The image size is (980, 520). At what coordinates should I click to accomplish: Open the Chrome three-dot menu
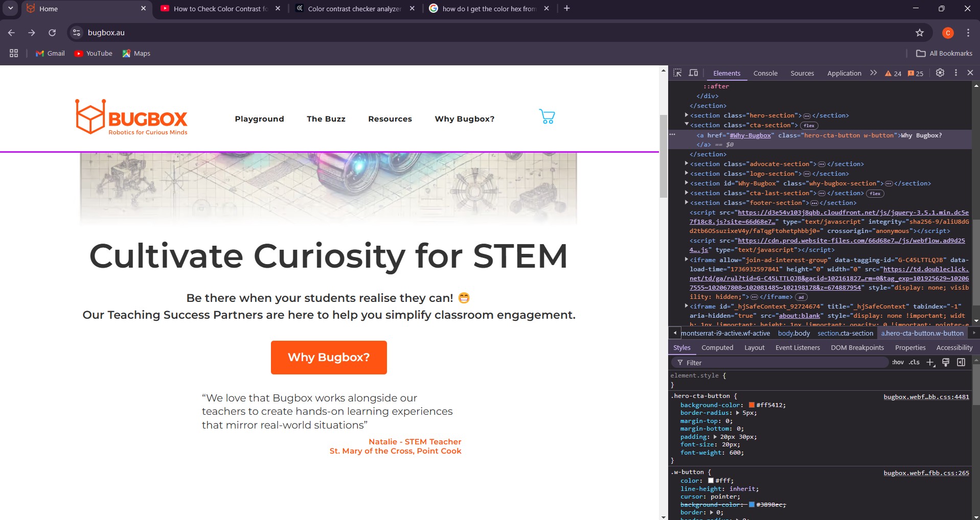(x=968, y=33)
